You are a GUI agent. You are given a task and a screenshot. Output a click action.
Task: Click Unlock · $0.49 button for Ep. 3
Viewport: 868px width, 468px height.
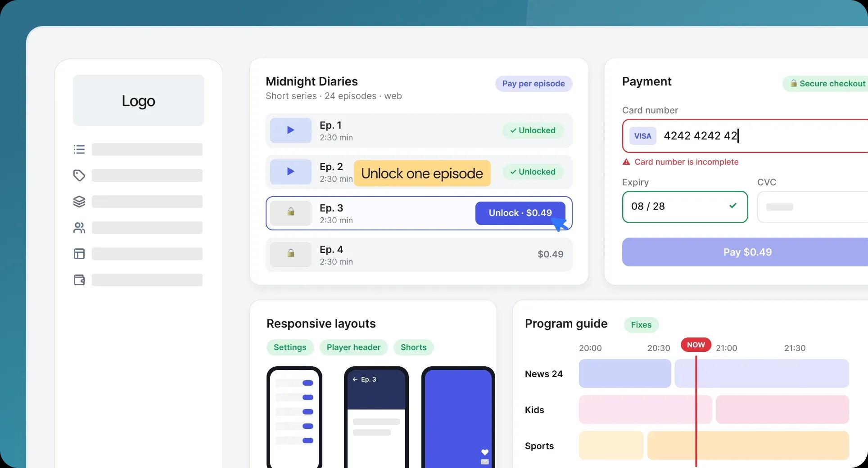point(520,213)
